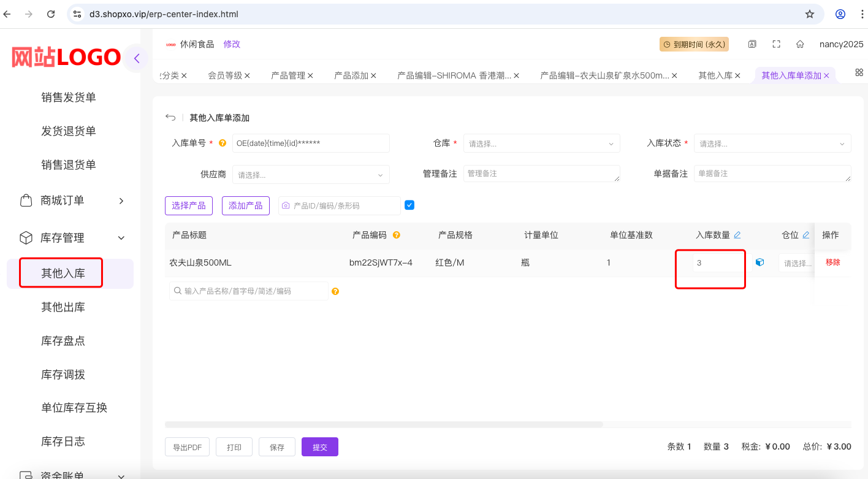
Task: Switch to 产品编辑-农夫山泉矿泉水 tab
Action: coord(605,75)
